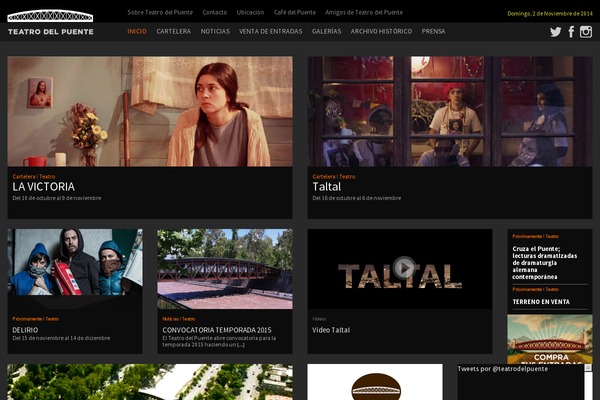This screenshot has height=400, width=600.
Task: Click the Videos label above Video Taltal
Action: (319, 318)
